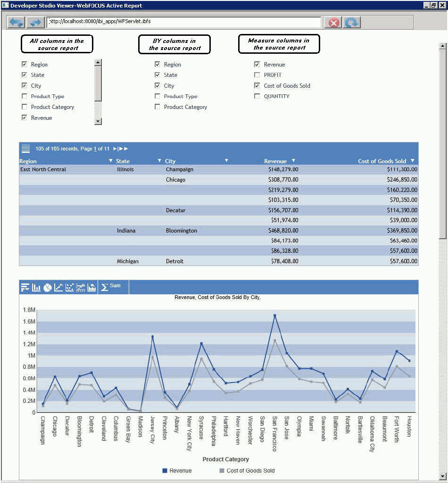Check Product Category in the BY columns list

click(158, 107)
